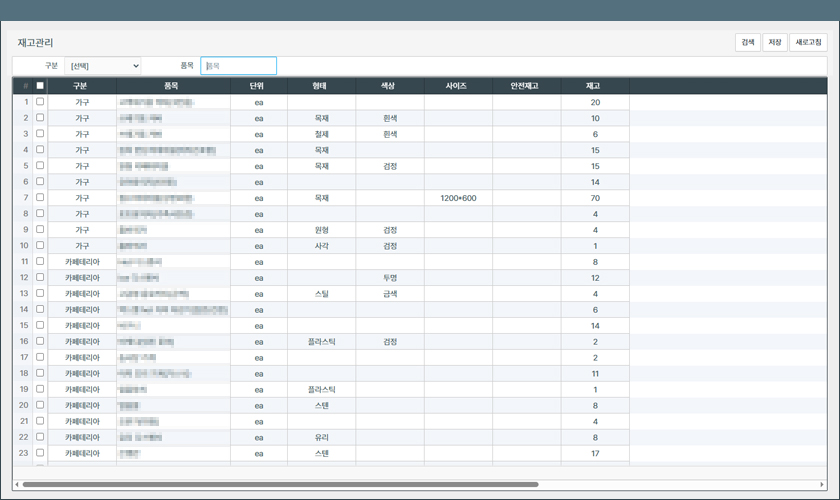The width and height of the screenshot is (840, 500).
Task: Hit the 새로고침 button
Action: click(808, 42)
